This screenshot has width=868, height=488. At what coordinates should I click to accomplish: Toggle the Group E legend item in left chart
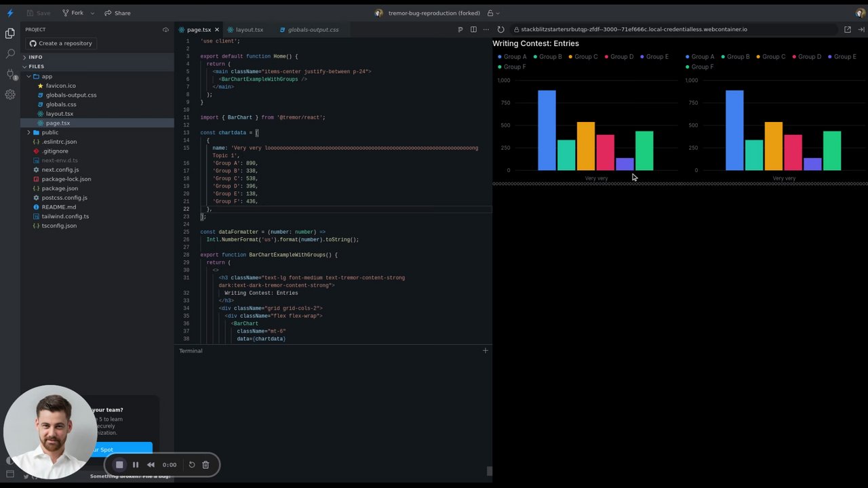pos(654,57)
